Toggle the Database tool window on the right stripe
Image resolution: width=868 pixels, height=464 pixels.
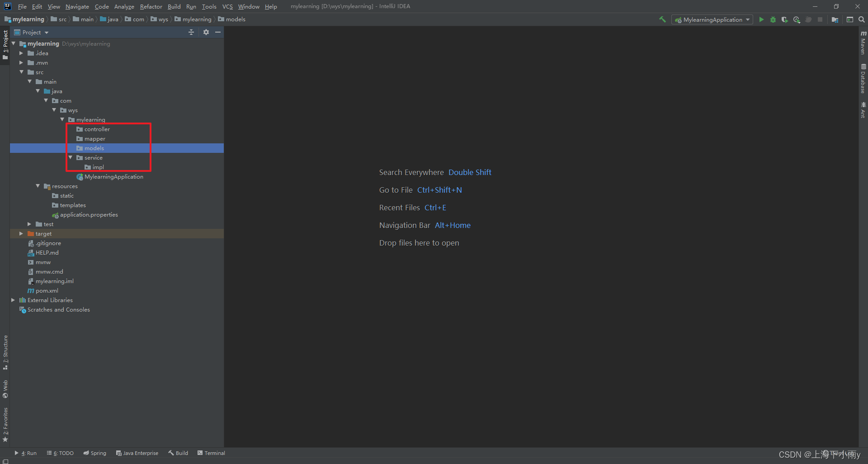point(863,78)
